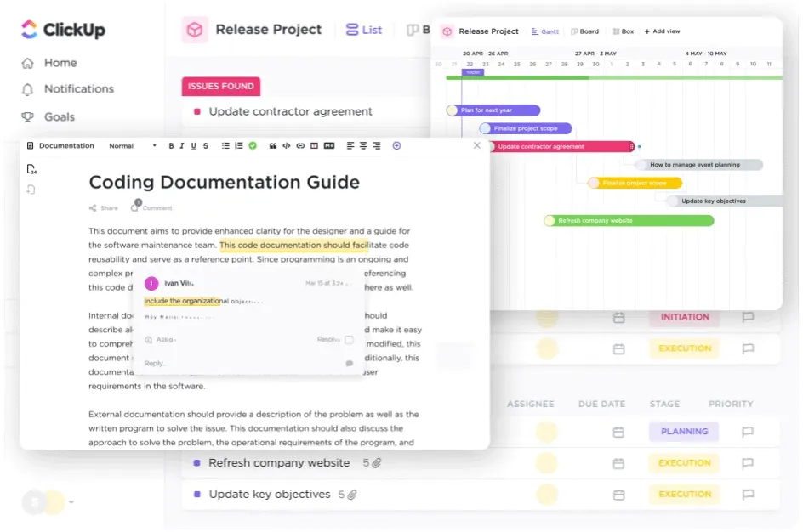
Task: Insert a text banner block
Action: coord(315,146)
